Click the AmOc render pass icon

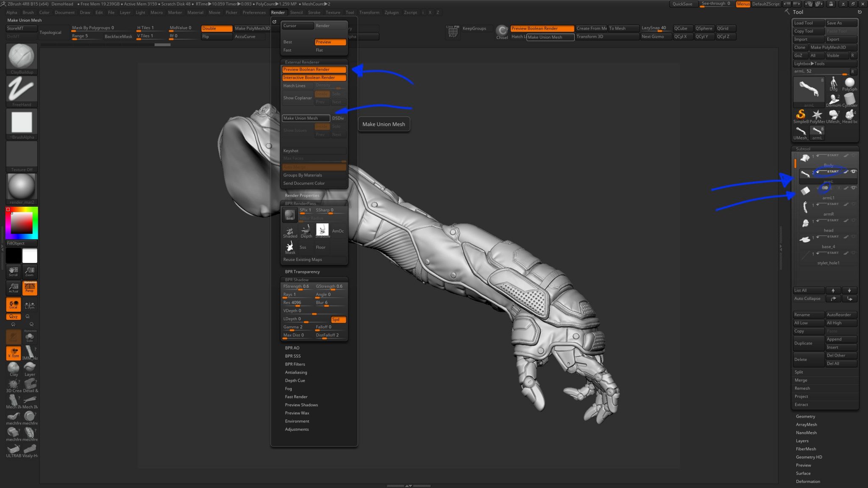(x=338, y=231)
